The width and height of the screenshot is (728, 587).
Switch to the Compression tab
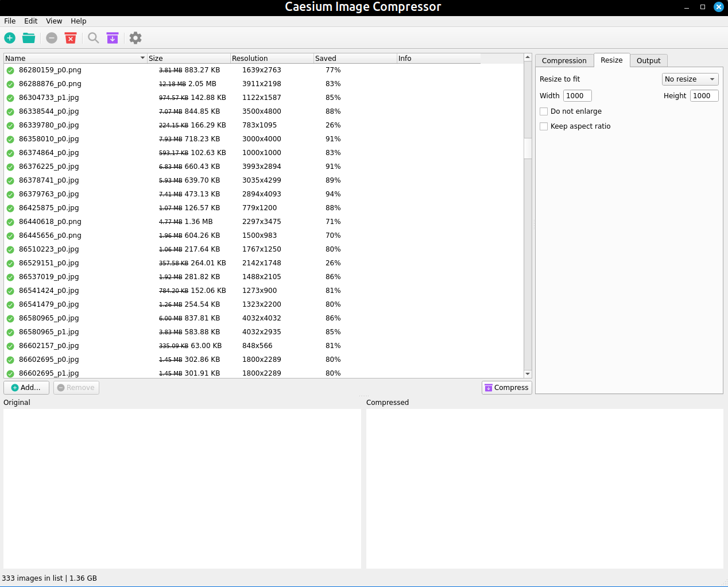pyautogui.click(x=564, y=60)
